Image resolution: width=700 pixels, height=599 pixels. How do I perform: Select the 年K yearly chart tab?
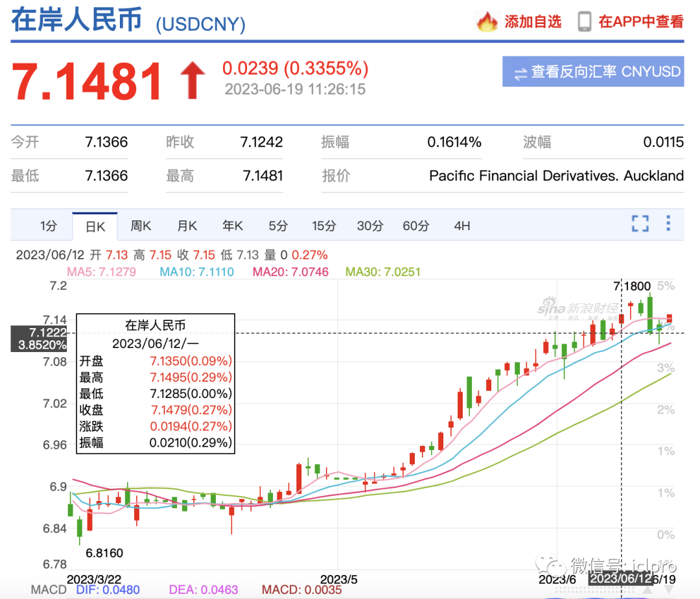(x=232, y=226)
